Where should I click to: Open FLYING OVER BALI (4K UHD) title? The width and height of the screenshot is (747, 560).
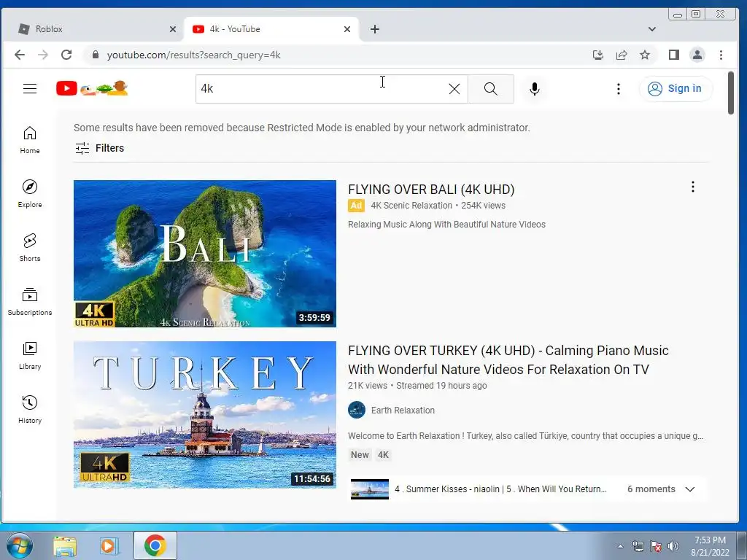[x=431, y=190]
